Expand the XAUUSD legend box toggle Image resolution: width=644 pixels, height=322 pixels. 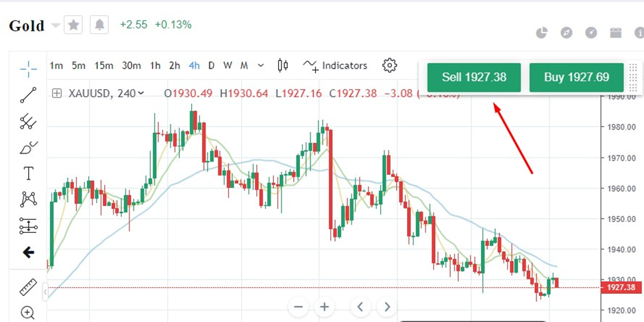pyautogui.click(x=57, y=93)
